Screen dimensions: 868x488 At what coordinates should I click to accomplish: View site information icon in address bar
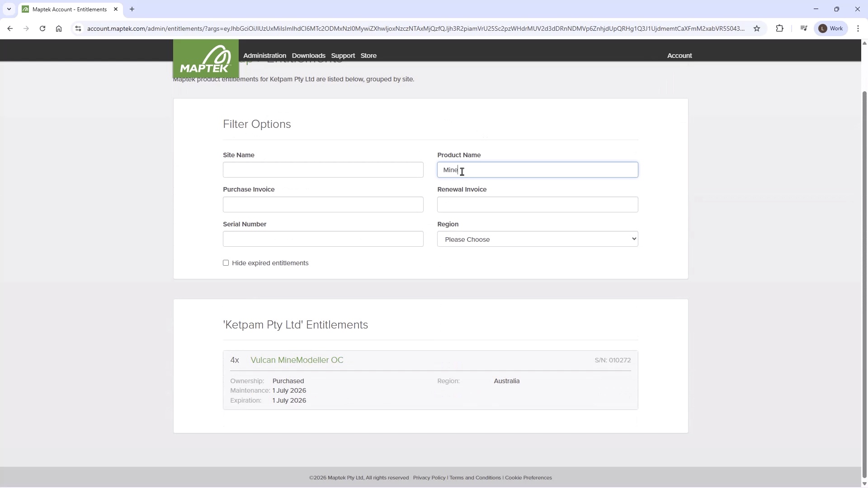click(x=78, y=28)
